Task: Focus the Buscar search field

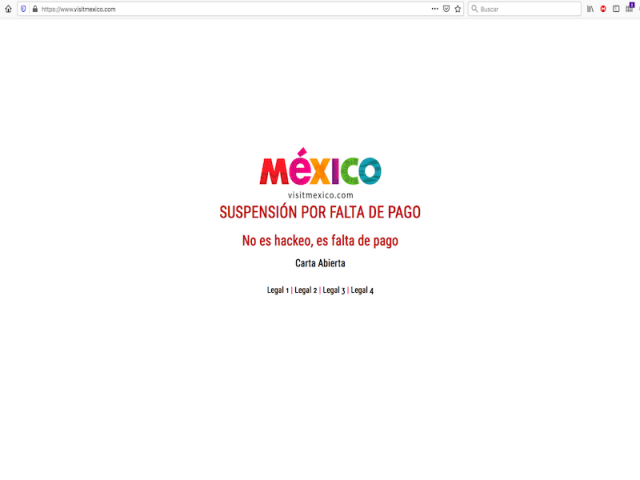Action: point(524,9)
